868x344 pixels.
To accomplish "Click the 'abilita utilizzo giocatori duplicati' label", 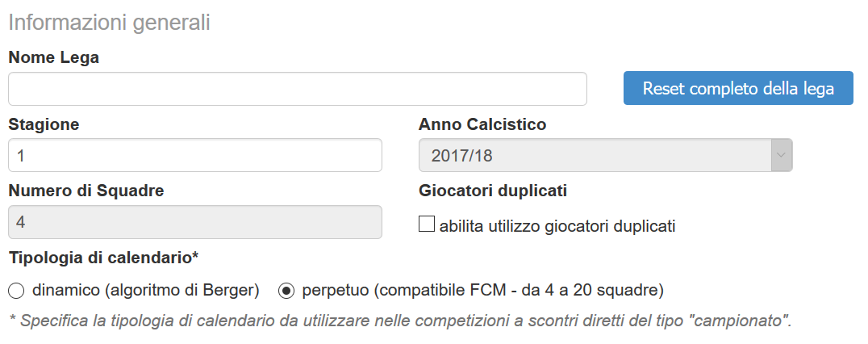I will click(x=557, y=226).
